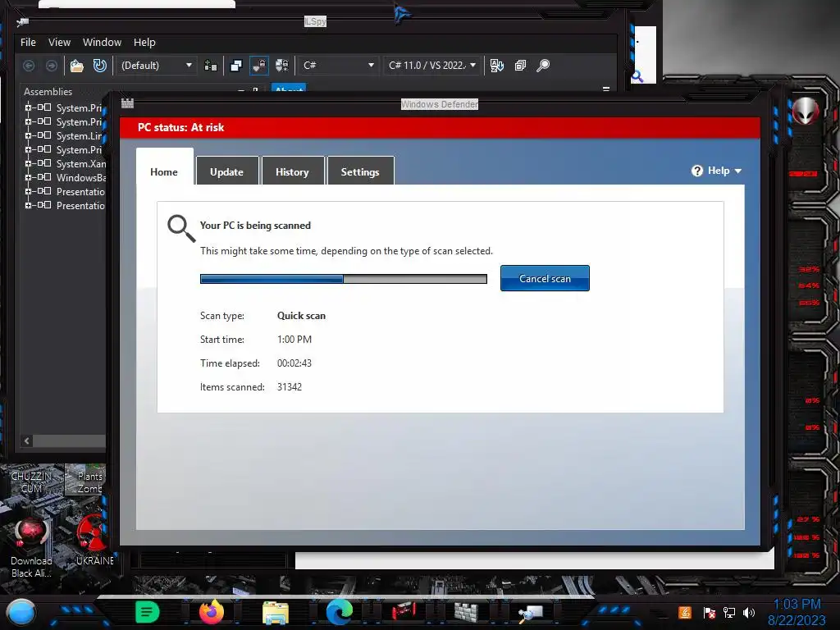Select the Defender Home tab
840x630 pixels.
164,172
